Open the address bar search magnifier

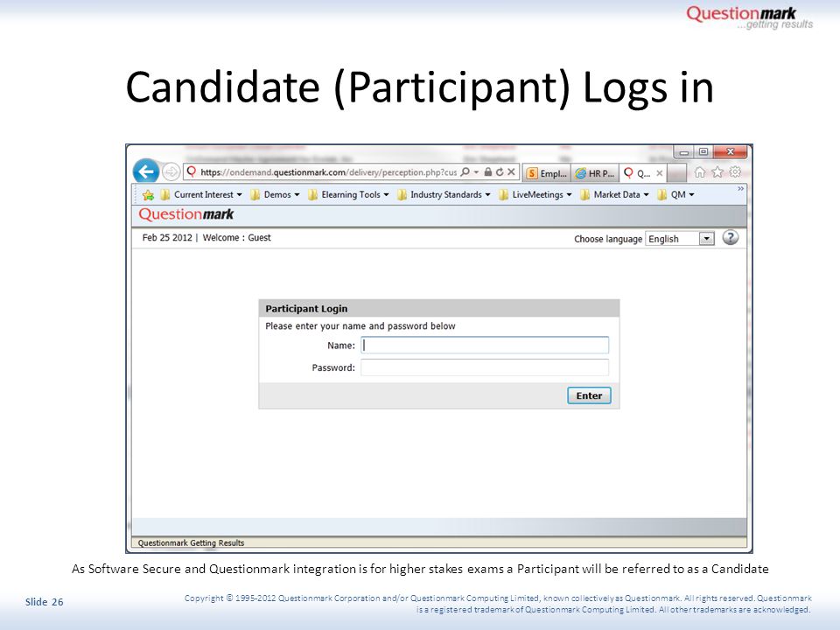(465, 172)
